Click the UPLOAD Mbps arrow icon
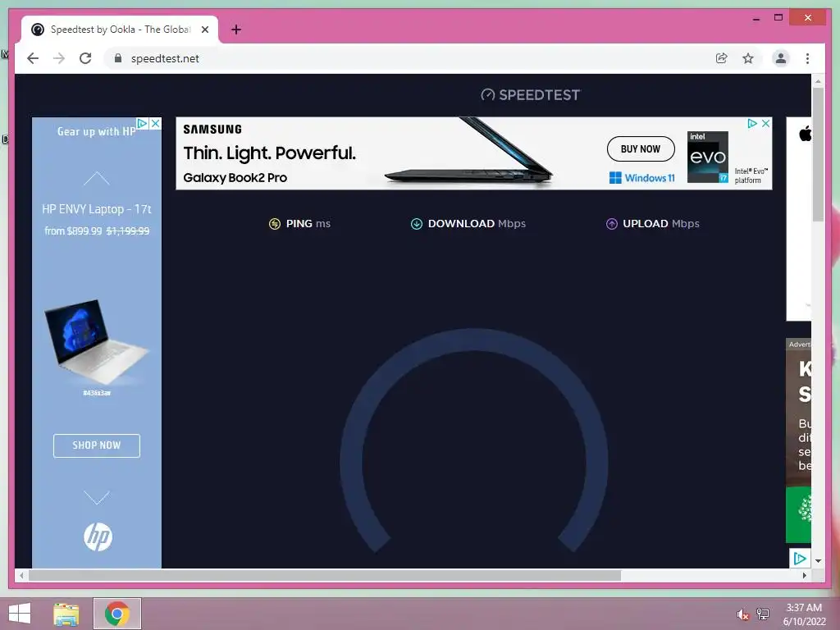The width and height of the screenshot is (840, 630). [612, 224]
